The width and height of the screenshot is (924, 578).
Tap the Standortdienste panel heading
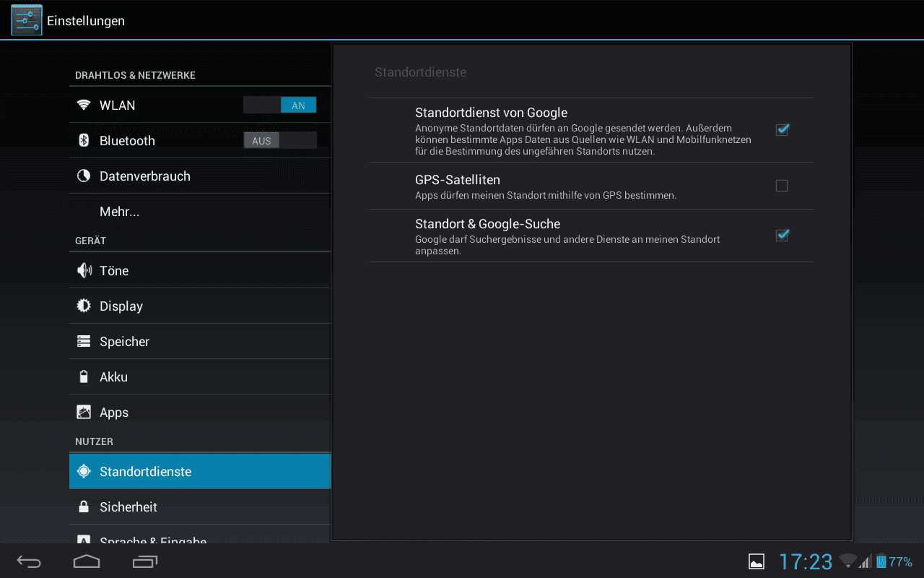[420, 72]
